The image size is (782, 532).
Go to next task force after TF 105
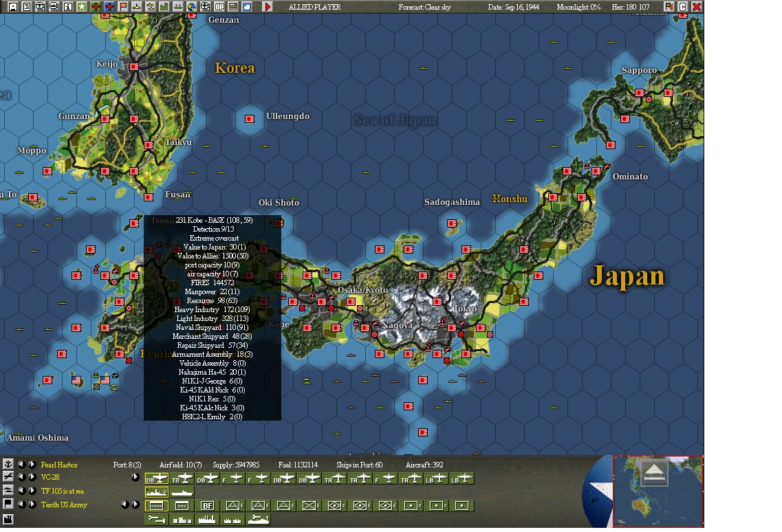32,491
